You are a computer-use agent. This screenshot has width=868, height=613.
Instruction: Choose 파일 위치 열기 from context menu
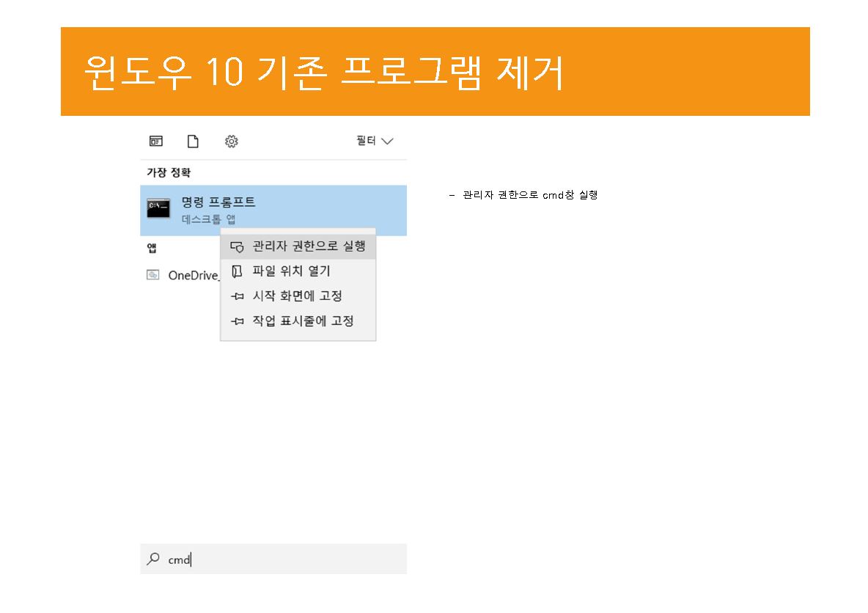[291, 271]
